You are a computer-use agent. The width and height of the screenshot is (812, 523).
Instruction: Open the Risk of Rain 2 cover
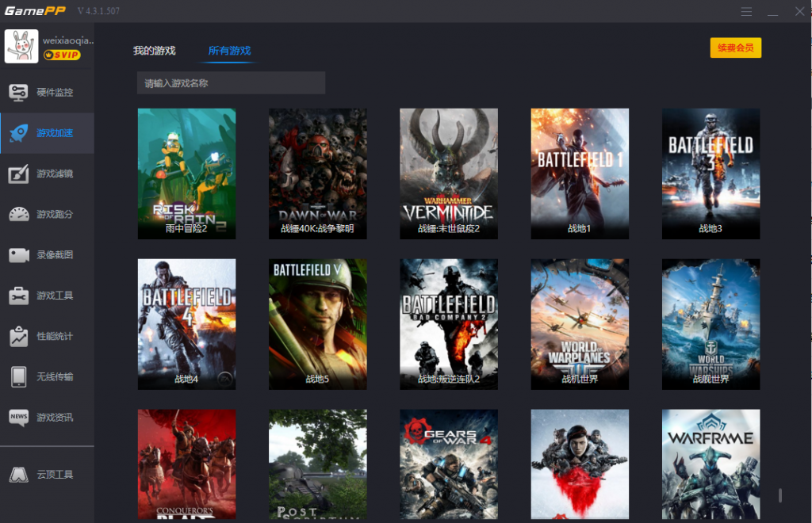tap(186, 174)
